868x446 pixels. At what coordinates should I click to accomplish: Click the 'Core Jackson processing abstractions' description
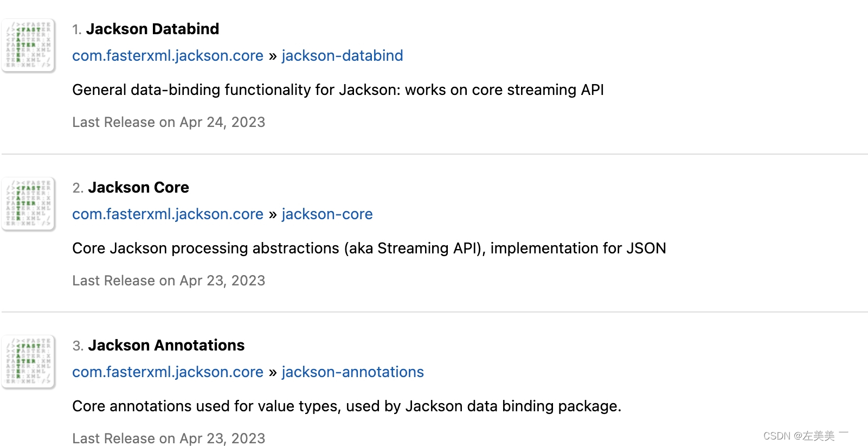point(369,248)
